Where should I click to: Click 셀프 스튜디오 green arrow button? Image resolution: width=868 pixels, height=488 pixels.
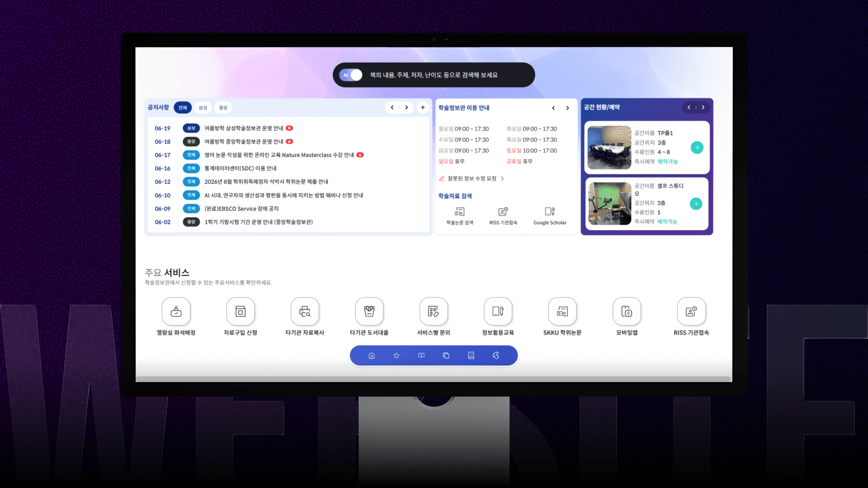(x=696, y=204)
